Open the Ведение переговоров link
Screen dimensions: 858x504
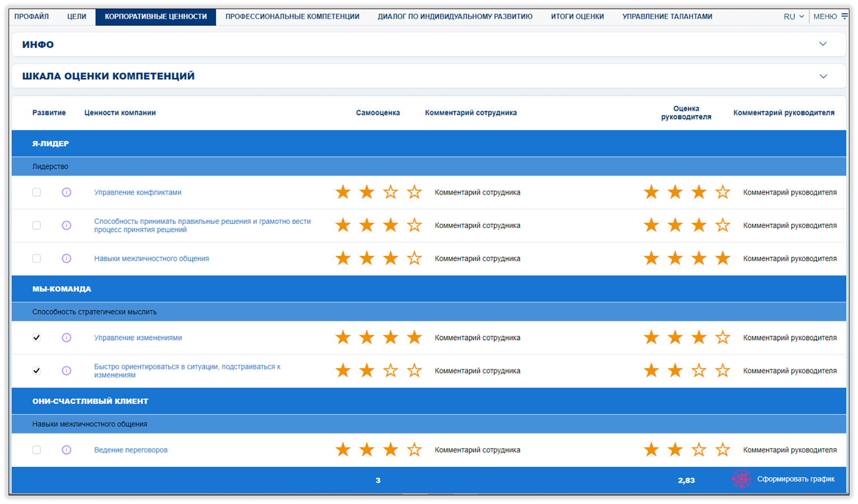pyautogui.click(x=130, y=450)
